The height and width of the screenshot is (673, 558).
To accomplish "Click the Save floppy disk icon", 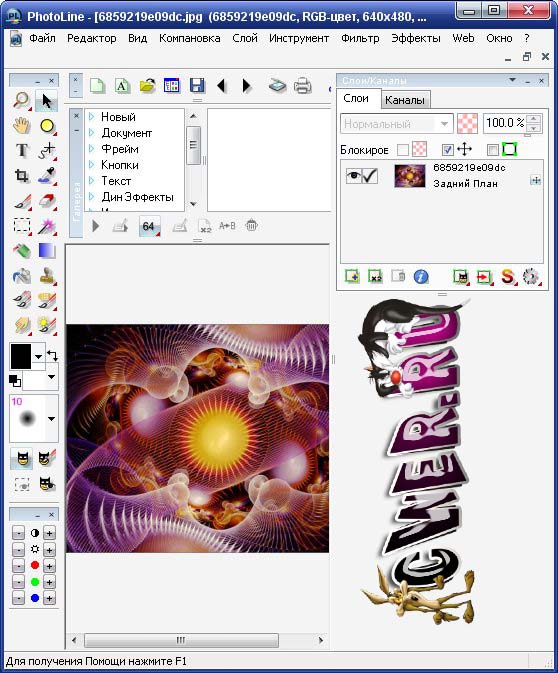I will [x=197, y=85].
